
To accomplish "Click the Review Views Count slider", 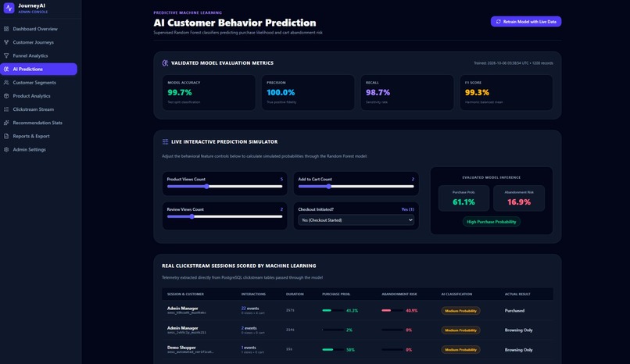I will point(224,216).
